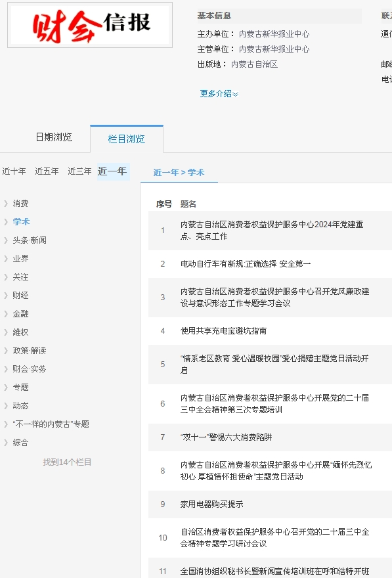The height and width of the screenshot is (578, 392).
Task: Click the chevron beside 关注
Action: [5, 277]
